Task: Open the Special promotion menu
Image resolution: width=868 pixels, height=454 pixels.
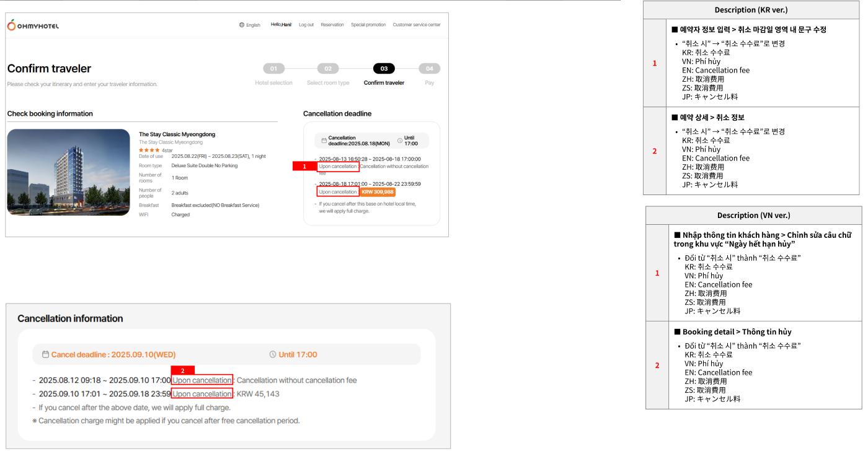Action: tap(368, 25)
